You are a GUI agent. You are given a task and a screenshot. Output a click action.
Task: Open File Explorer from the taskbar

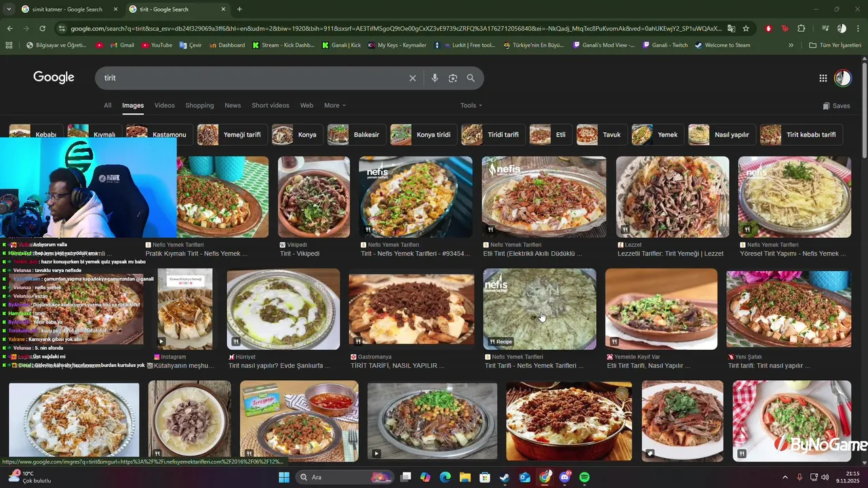[465, 477]
